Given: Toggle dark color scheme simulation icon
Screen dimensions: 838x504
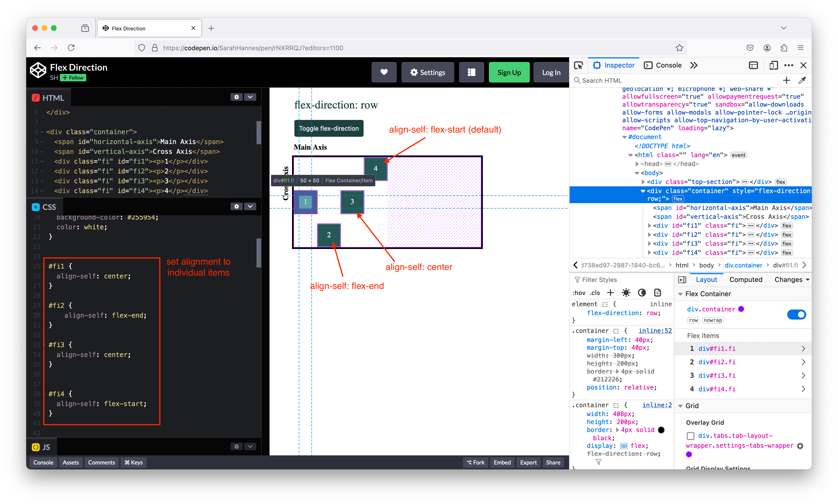Looking at the screenshot, I should click(x=642, y=293).
